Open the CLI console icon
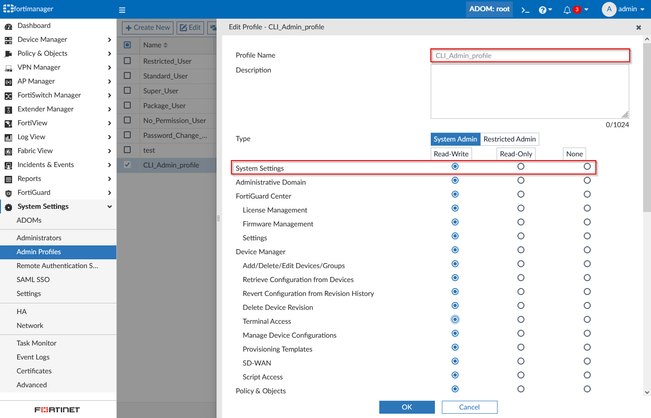 tap(525, 10)
